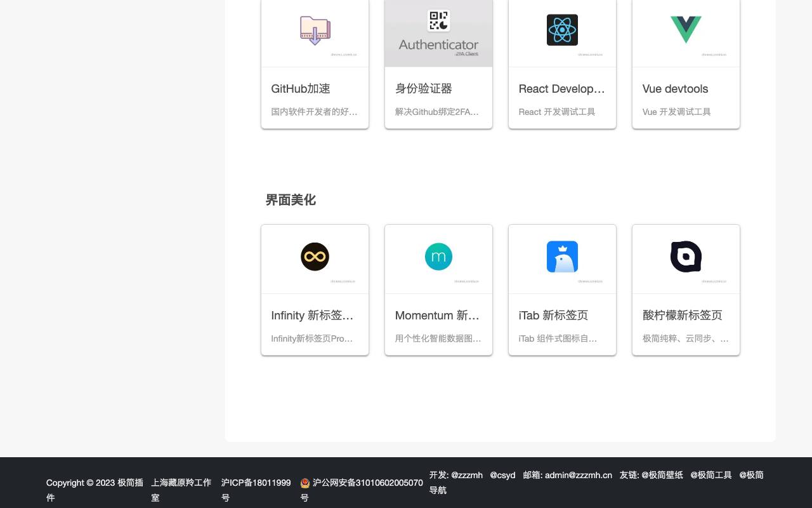812x508 pixels.
Task: Open the @极简工具 friend link
Action: pyautogui.click(x=711, y=475)
